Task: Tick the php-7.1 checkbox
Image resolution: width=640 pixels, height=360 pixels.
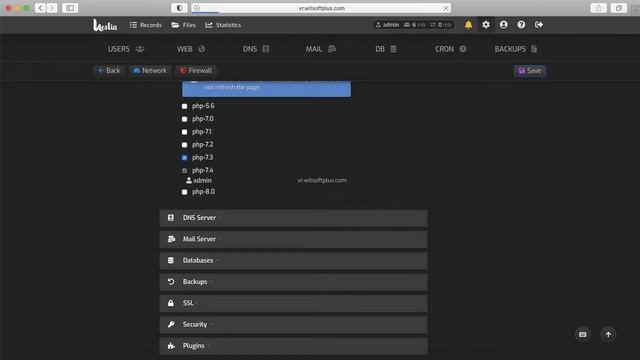Action: (184, 132)
